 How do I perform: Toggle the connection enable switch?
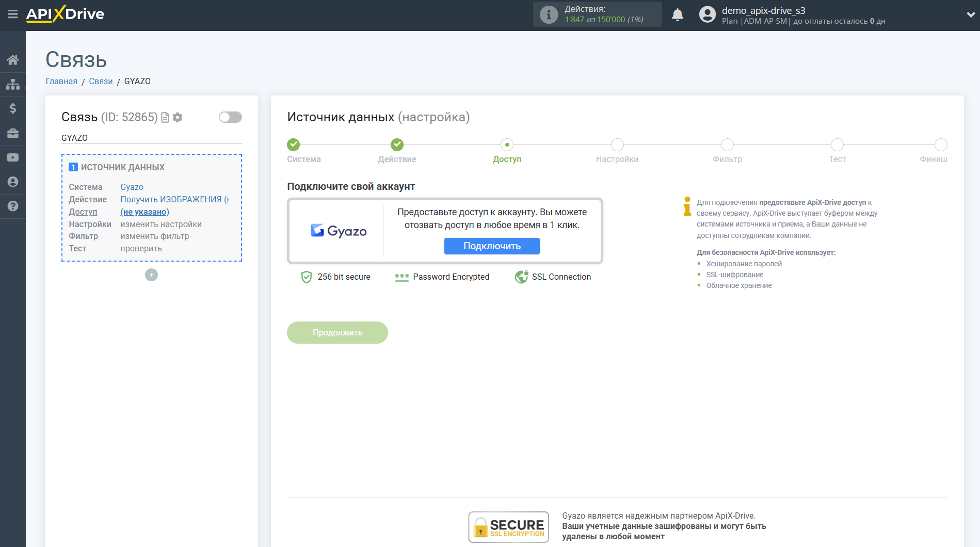230,117
